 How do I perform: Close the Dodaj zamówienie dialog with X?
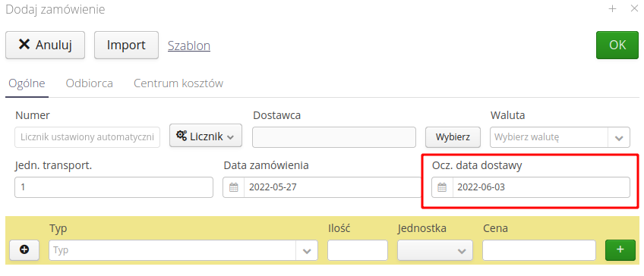point(633,8)
